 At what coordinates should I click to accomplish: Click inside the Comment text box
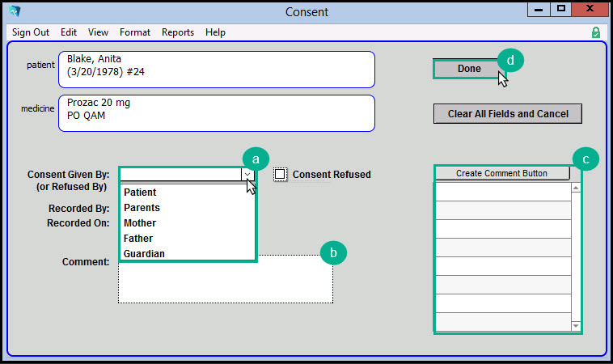pos(225,282)
